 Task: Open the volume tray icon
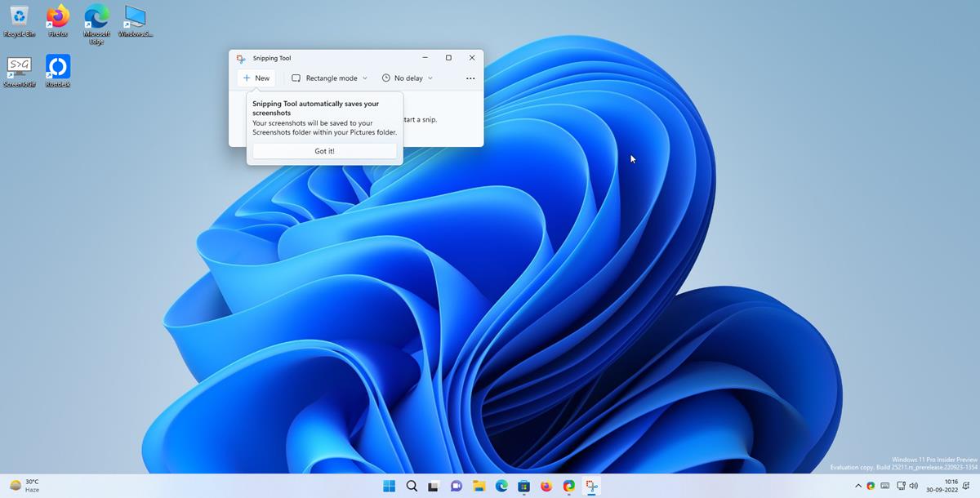coord(914,486)
